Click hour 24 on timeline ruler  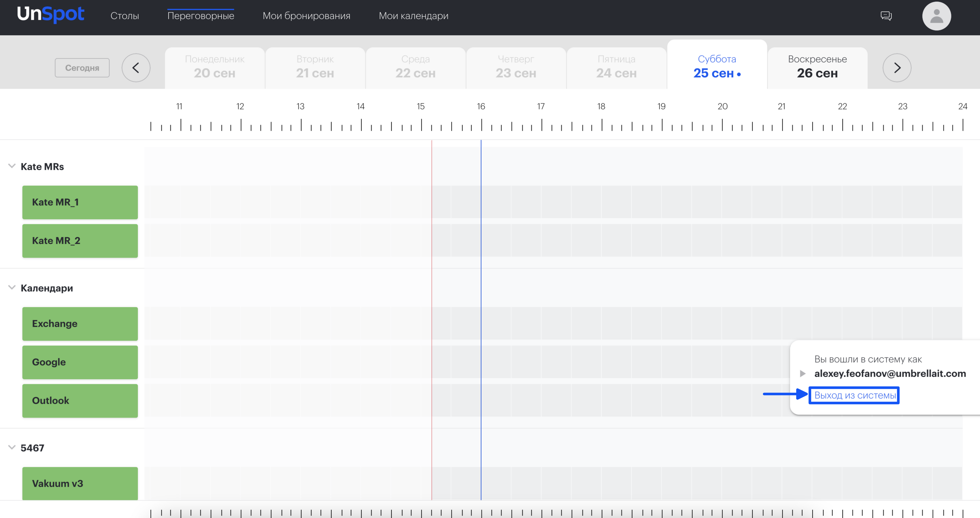pos(963,106)
